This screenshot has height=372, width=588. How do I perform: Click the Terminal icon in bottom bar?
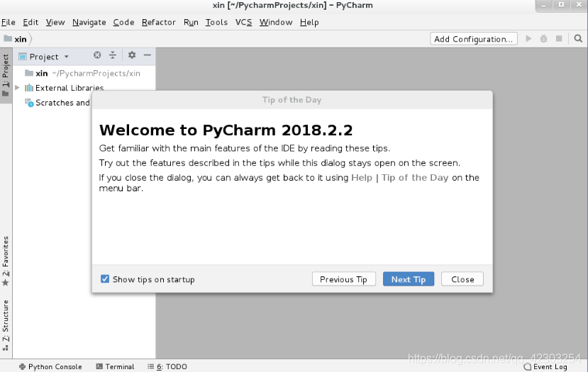(99, 366)
